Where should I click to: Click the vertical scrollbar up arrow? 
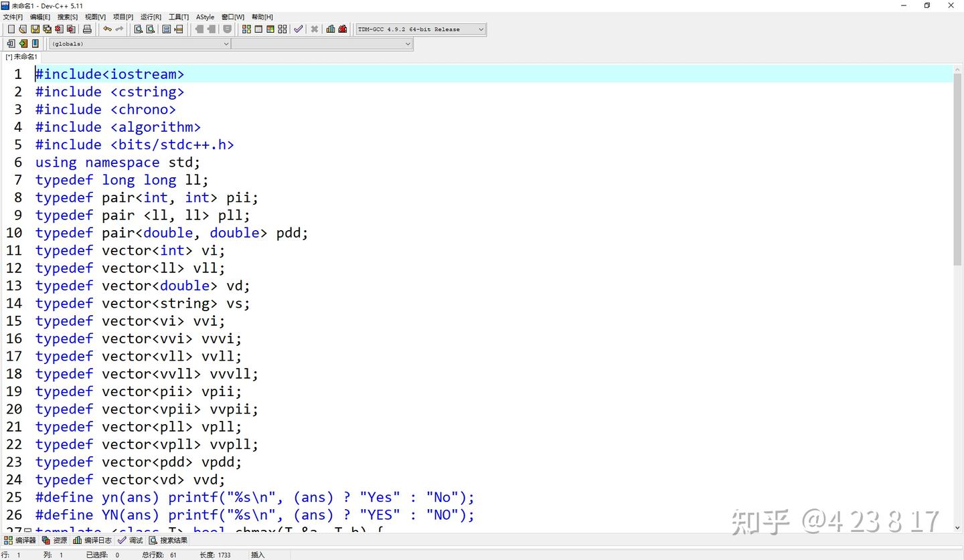(x=958, y=69)
